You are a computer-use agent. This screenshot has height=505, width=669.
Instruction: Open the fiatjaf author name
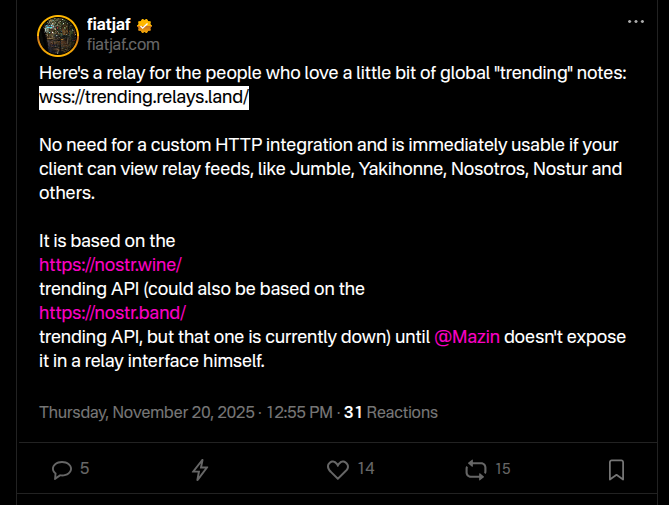pyautogui.click(x=108, y=25)
